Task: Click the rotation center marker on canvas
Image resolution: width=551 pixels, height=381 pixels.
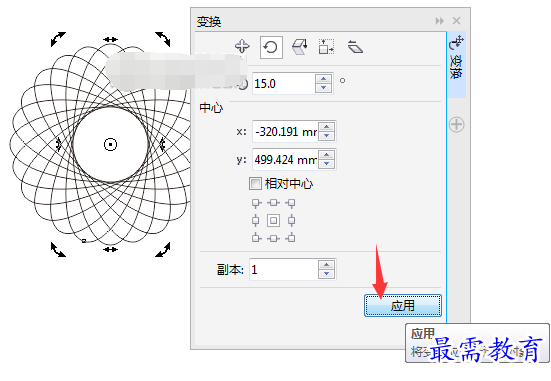Action: [110, 144]
